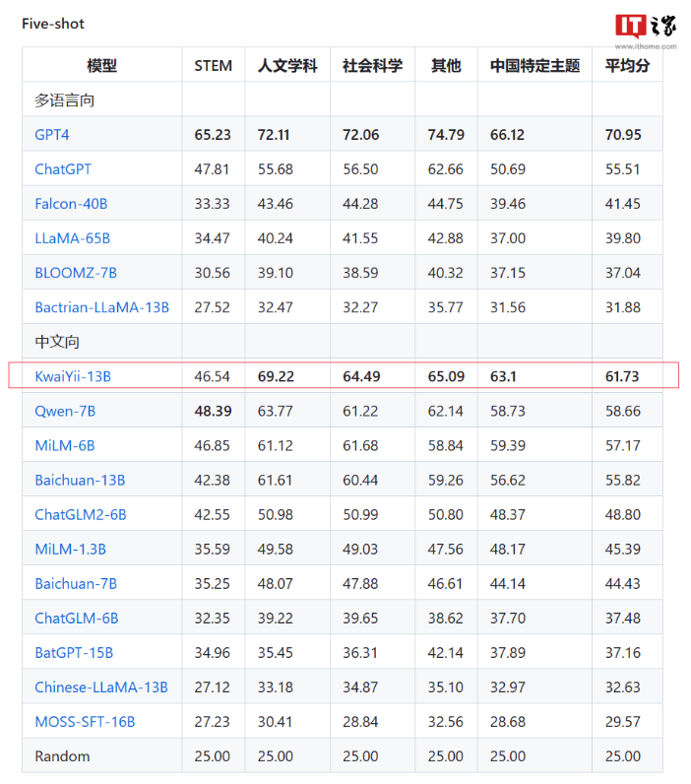The image size is (691, 784).
Task: Click Baichuan-13B average score 55.82
Action: pyautogui.click(x=623, y=480)
